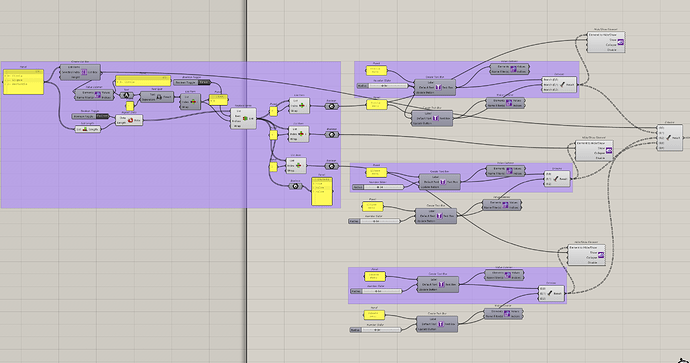
Task: Click the Value Listener icon in bottom purple group
Action: pos(507,275)
